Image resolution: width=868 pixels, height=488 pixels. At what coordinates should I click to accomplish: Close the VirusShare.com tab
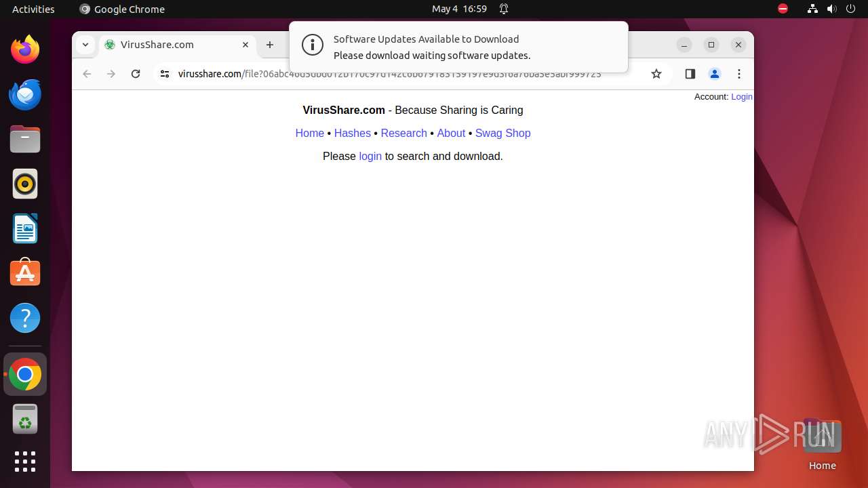245,45
